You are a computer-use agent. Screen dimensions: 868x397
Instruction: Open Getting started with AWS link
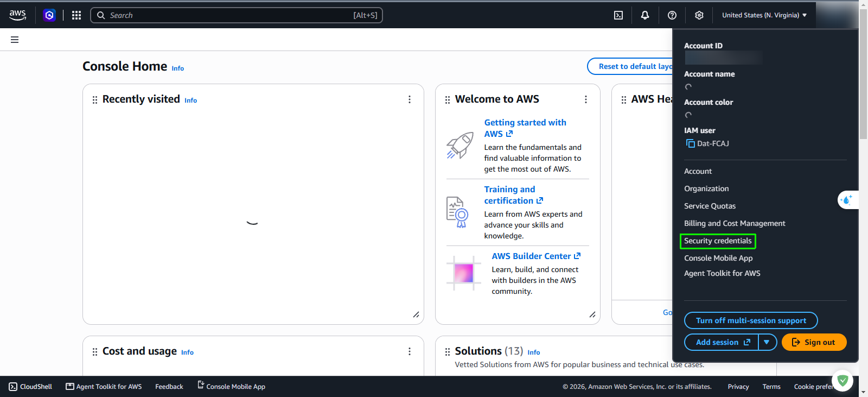[x=525, y=128]
